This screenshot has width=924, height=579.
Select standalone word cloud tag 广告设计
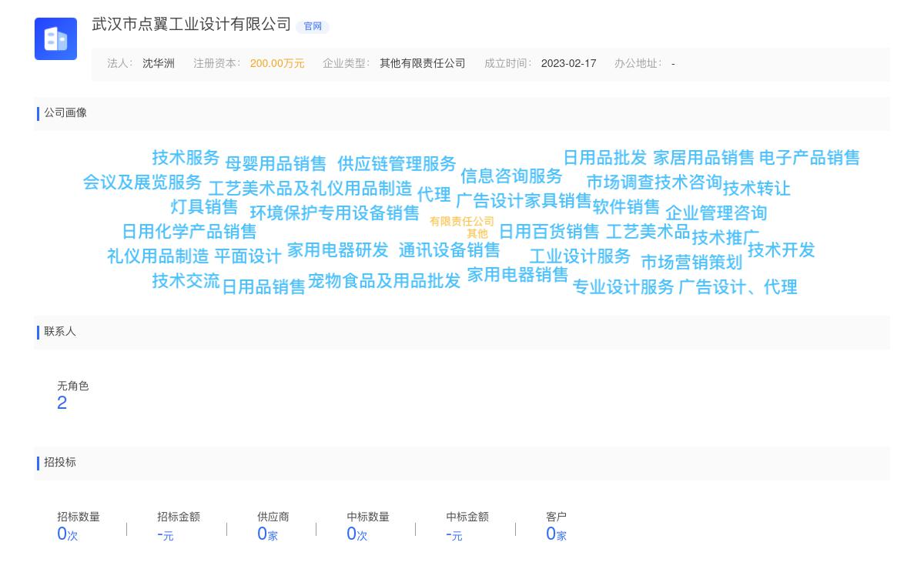(x=490, y=201)
